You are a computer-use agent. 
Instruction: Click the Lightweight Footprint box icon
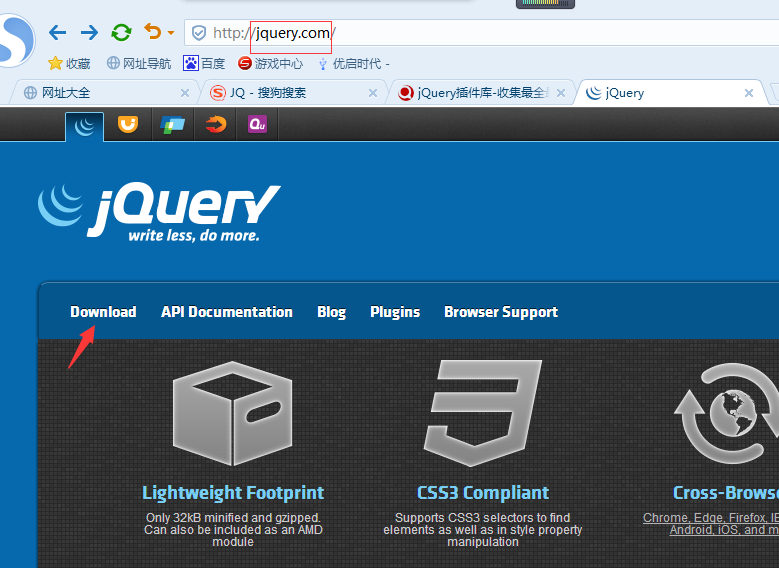click(x=233, y=413)
